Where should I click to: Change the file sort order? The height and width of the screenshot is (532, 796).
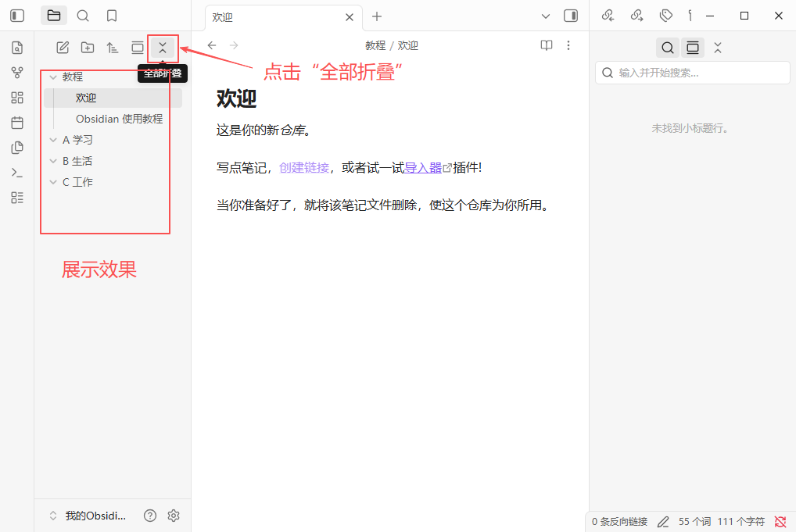tap(112, 48)
